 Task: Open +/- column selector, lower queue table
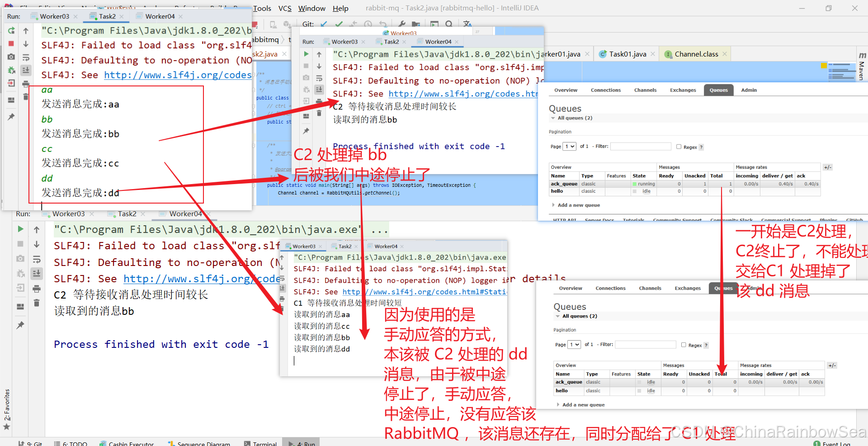pyautogui.click(x=832, y=365)
